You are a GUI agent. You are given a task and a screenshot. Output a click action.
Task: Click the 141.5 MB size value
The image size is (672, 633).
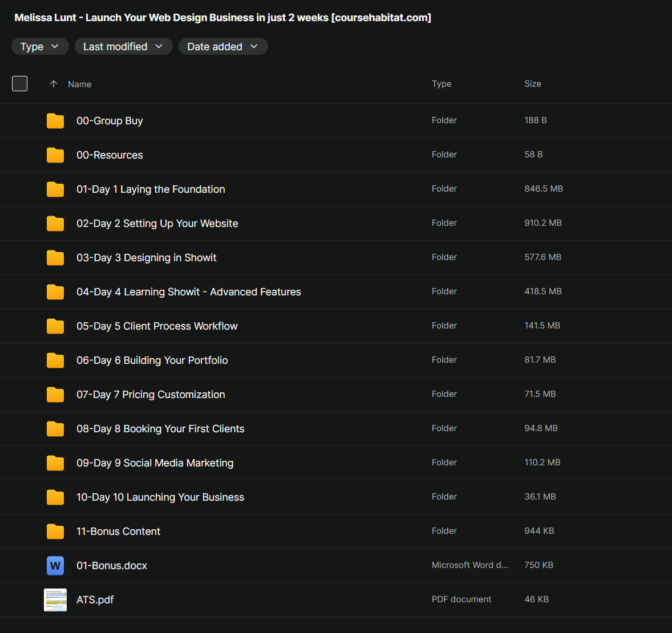tap(542, 326)
